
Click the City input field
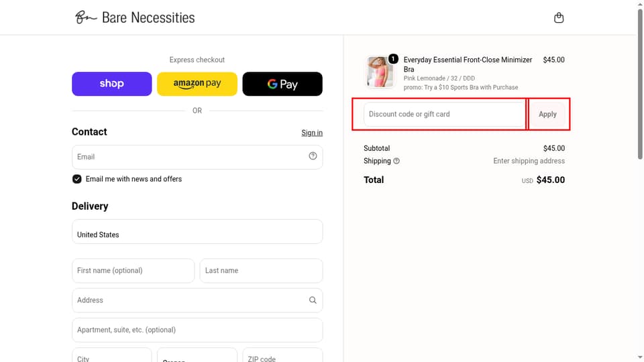112,355
